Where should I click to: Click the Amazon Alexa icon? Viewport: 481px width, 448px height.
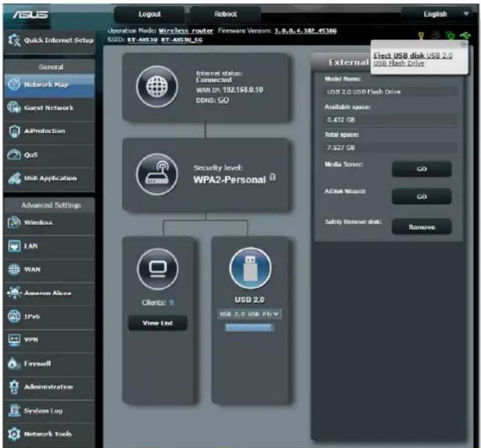click(x=14, y=293)
